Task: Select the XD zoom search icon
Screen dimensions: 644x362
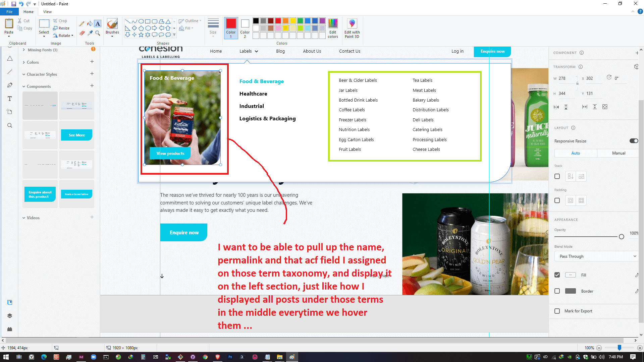Action: pyautogui.click(x=10, y=125)
